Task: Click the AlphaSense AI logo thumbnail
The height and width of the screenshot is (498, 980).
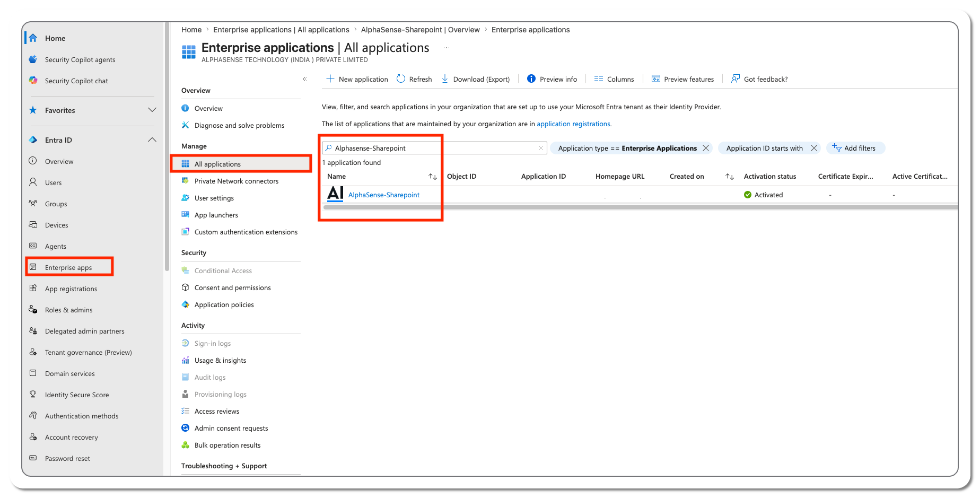Action: tap(335, 194)
